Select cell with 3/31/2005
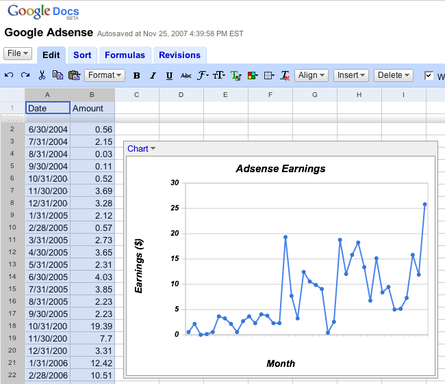This screenshot has width=445, height=384. [x=48, y=240]
